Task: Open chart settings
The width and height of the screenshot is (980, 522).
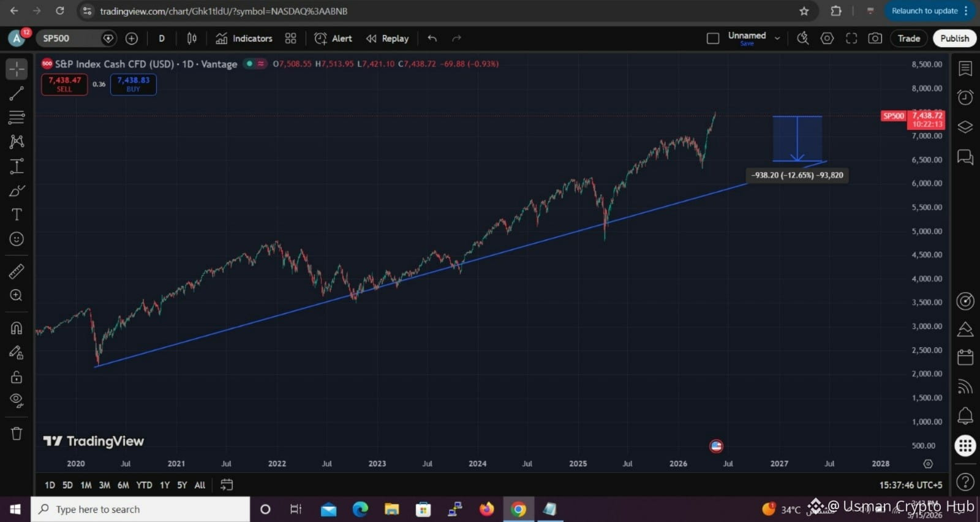Action: (x=827, y=38)
